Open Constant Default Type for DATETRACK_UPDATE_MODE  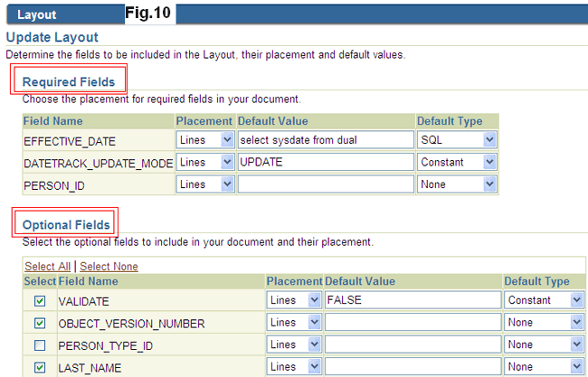click(457, 162)
